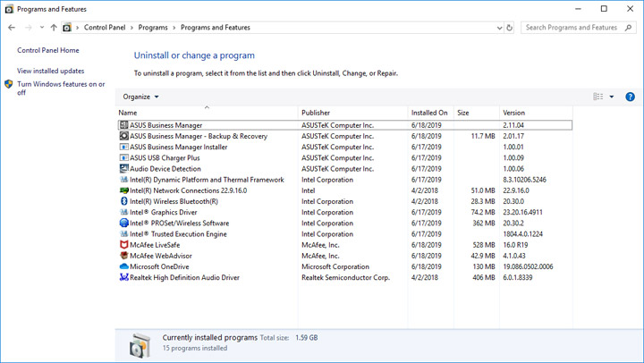Image resolution: width=644 pixels, height=363 pixels.
Task: Select Microsoft OneDrive entry
Action: coord(159,266)
